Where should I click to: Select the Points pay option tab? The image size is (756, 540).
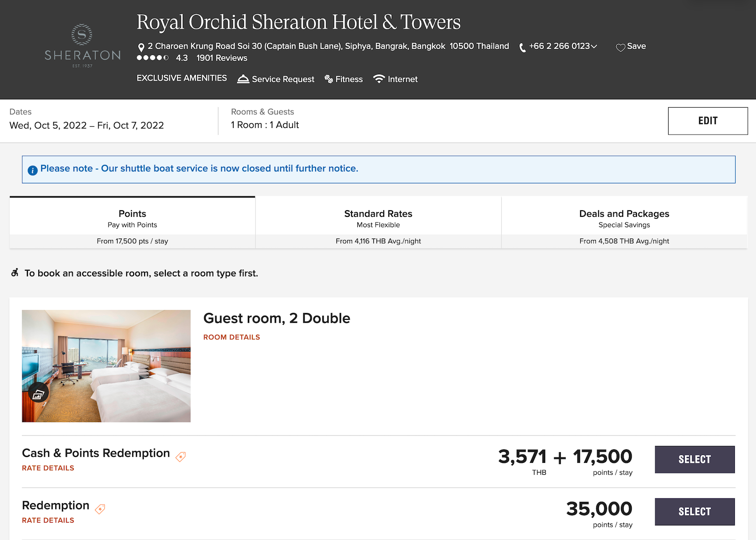tap(132, 219)
